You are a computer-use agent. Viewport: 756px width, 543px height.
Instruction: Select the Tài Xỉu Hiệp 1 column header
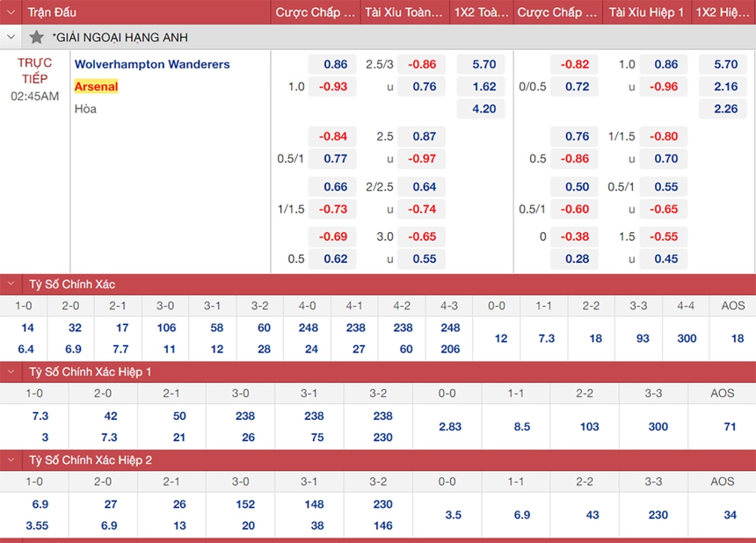(647, 12)
